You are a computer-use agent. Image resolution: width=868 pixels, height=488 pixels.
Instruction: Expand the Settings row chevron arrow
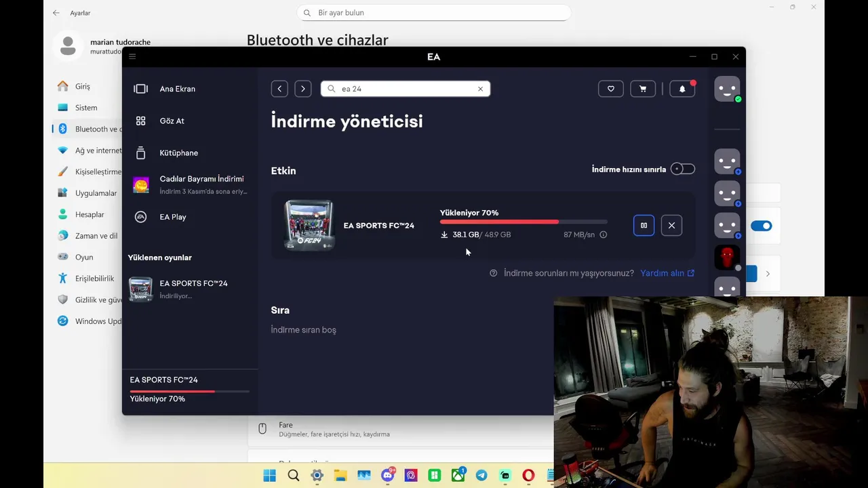[768, 274]
